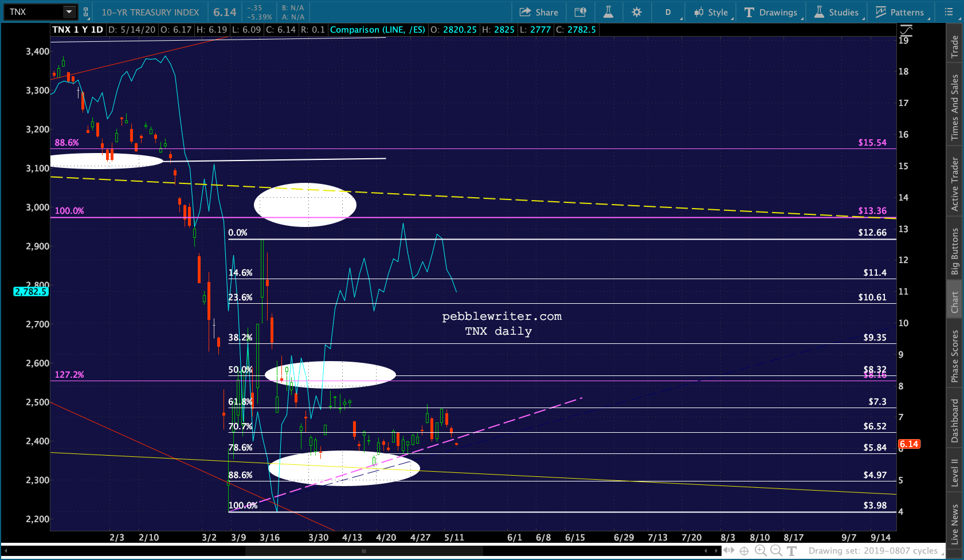Image resolution: width=964 pixels, height=560 pixels.
Task: Select the crosshair pan tool
Action: click(x=744, y=551)
